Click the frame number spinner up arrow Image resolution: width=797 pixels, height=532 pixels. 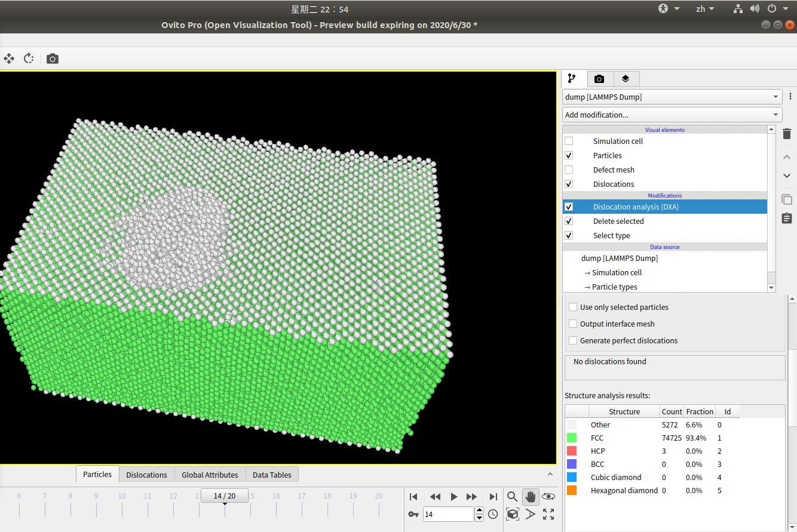479,511
